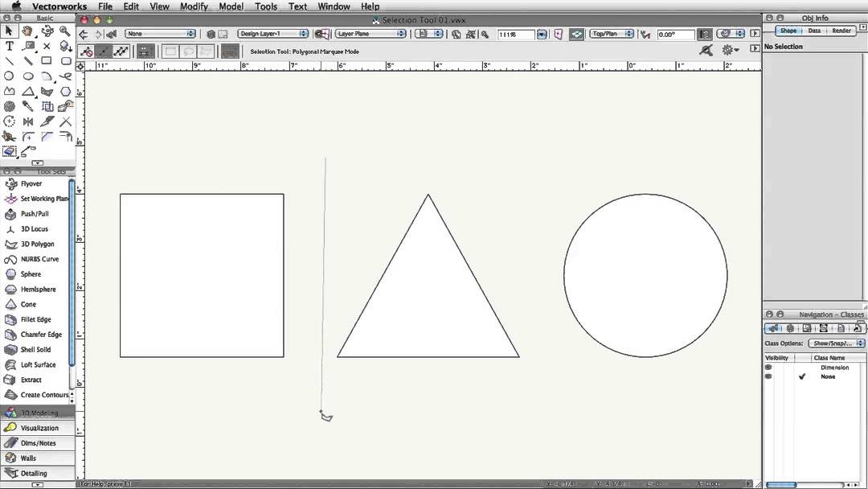Toggle Single Object Interactive Scaling mode
Image resolution: width=868 pixels, height=489 pixels.
click(104, 51)
